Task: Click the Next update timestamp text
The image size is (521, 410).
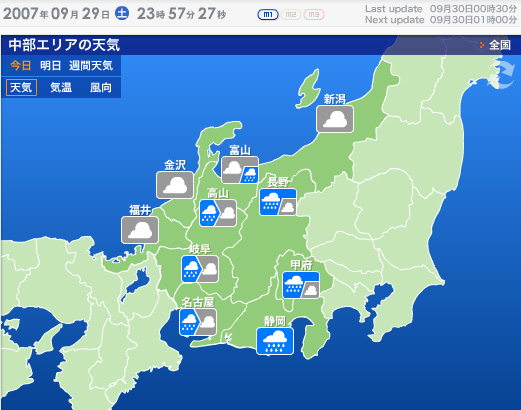Action: [441, 20]
